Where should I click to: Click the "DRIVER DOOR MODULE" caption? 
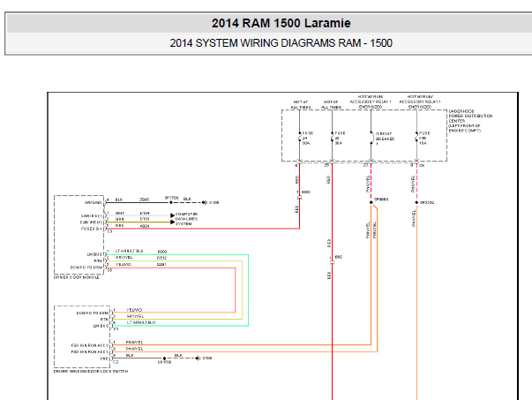77,277
